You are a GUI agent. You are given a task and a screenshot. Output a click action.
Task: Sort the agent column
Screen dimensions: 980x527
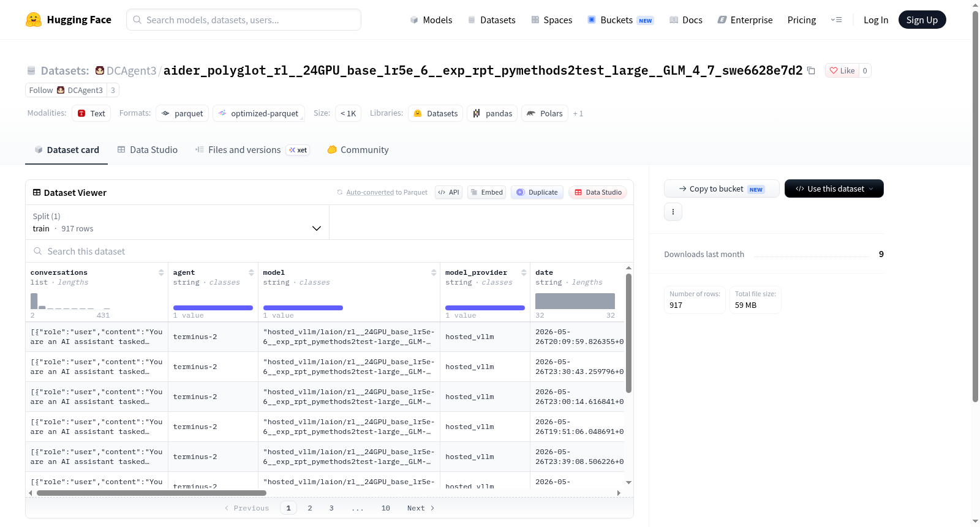(x=251, y=272)
